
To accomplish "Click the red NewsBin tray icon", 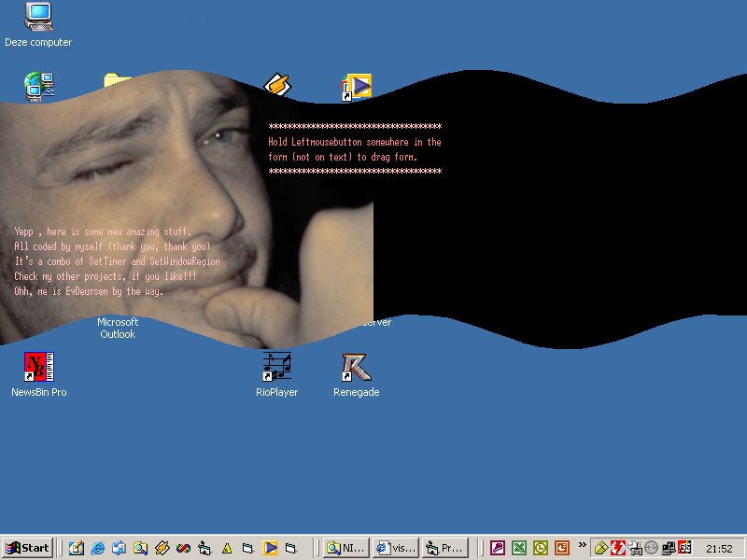I will (684, 548).
